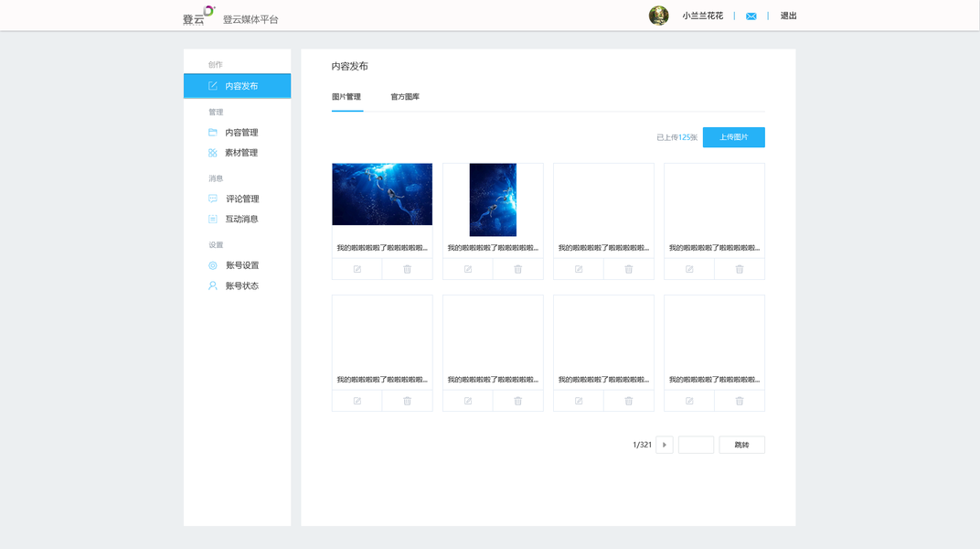980x549 pixels.
Task: Click the icon next to 互动消息
Action: point(212,219)
